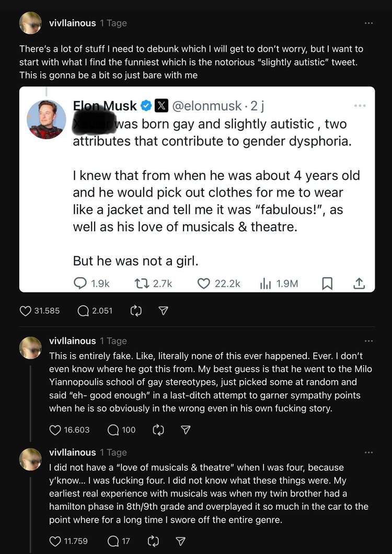Share the 'love of musicals' reply

[180, 541]
